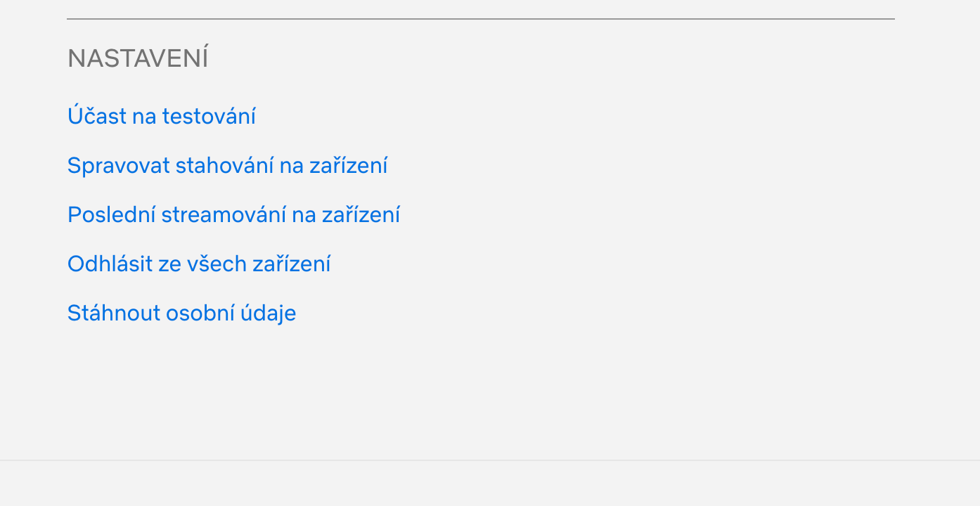Image resolution: width=980 pixels, height=506 pixels.
Task: Click the link starting with "Poslední"
Action: tap(233, 214)
